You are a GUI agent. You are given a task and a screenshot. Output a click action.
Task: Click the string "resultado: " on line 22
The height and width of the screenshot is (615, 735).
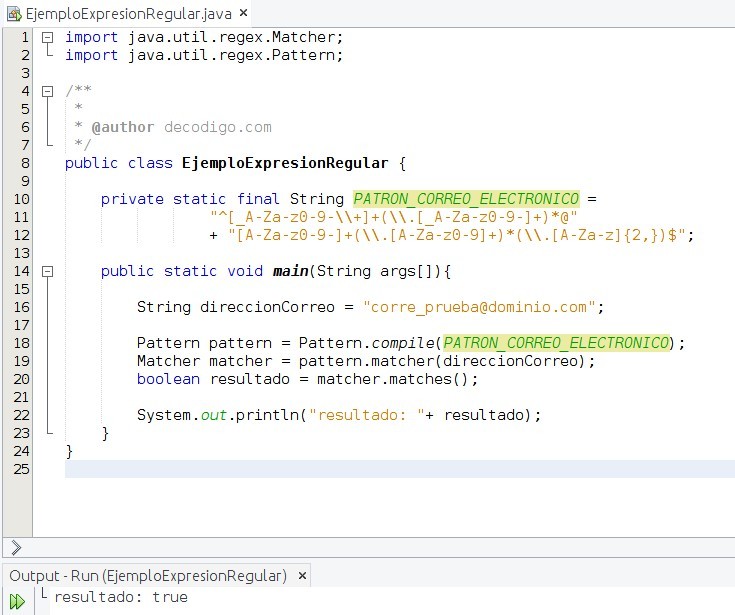pyautogui.click(x=367, y=415)
